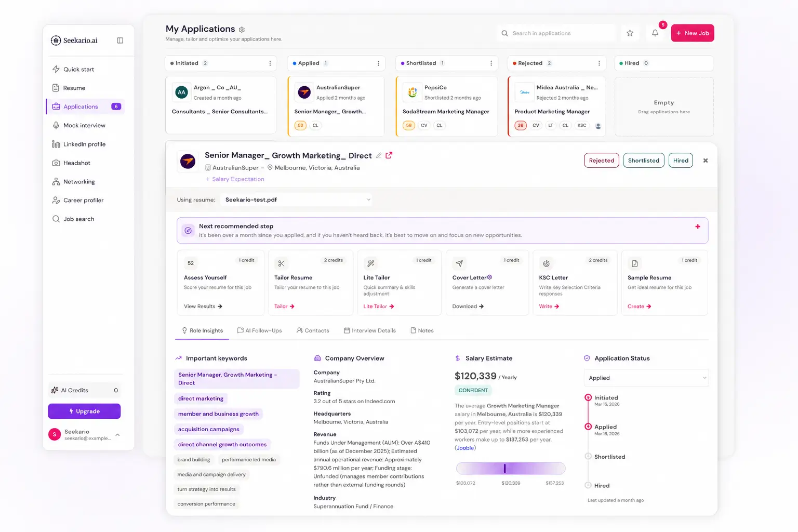
Task: Open PepsiCo SodaStream application card
Action: coord(447,106)
